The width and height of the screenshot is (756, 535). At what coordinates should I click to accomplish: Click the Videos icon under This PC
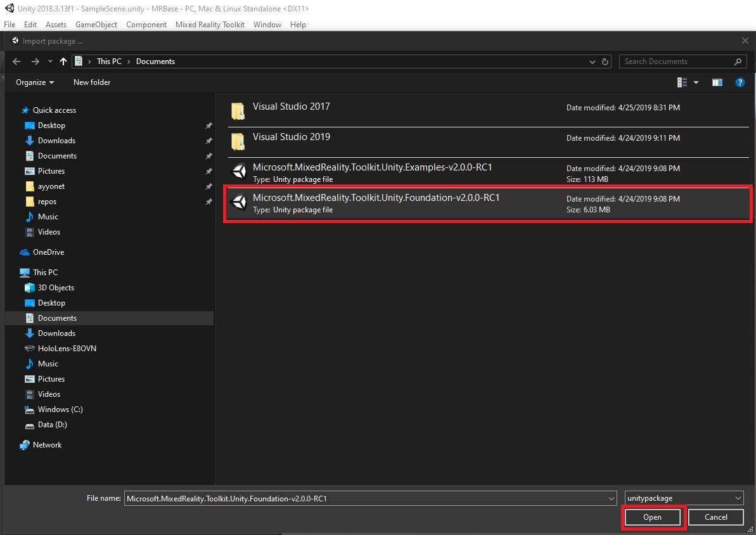point(29,394)
